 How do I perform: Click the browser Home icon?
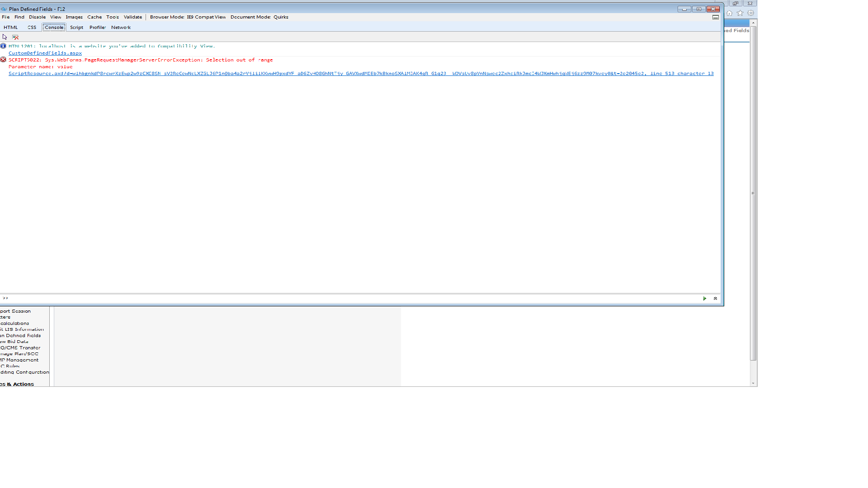pos(729,13)
